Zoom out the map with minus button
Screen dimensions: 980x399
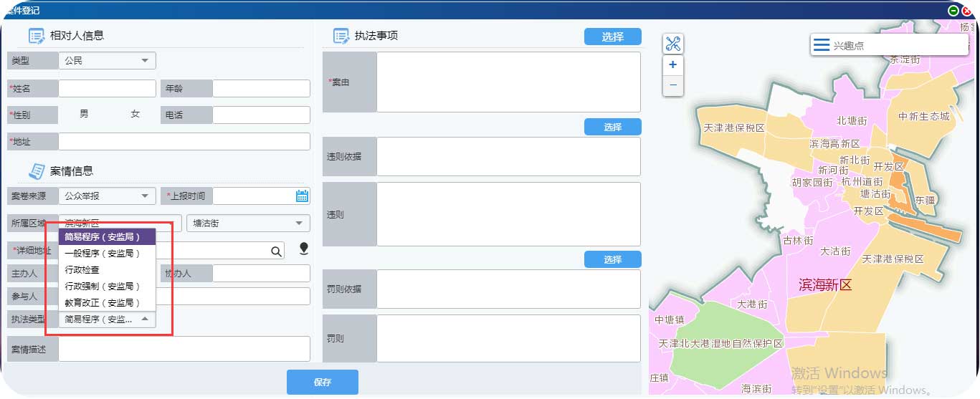[672, 85]
